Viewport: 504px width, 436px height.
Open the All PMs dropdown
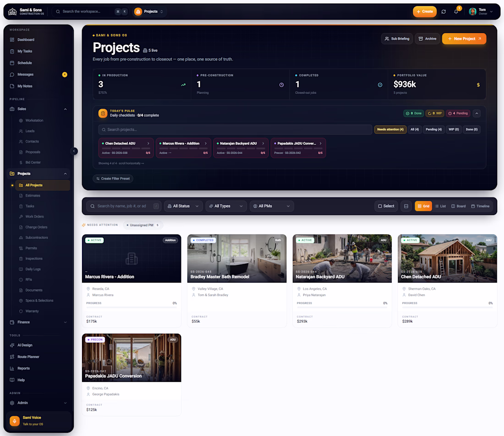tap(272, 206)
